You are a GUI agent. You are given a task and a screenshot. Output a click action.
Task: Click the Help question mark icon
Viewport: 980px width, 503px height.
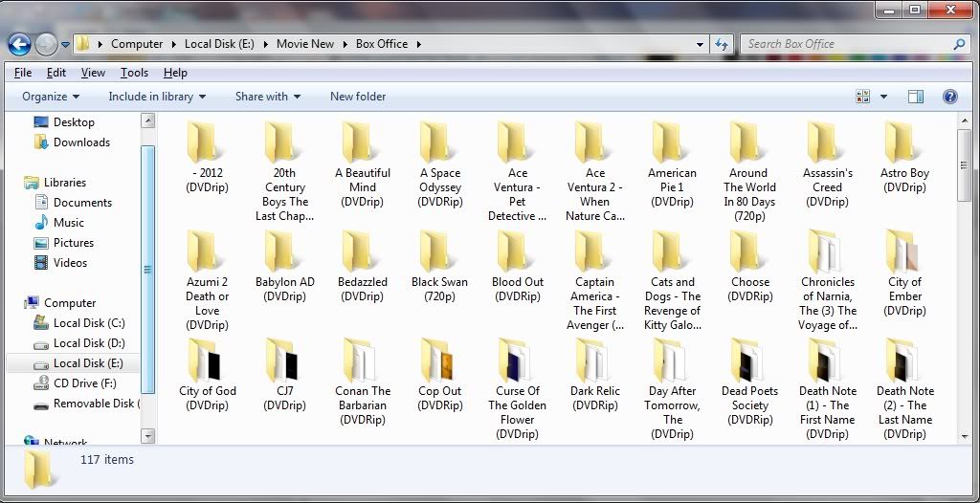point(950,97)
